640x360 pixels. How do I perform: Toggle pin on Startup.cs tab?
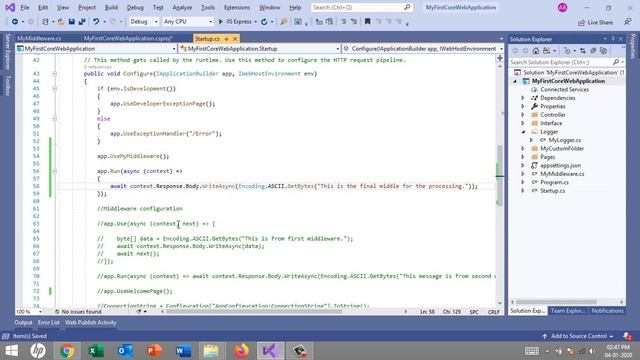pyautogui.click(x=227, y=39)
